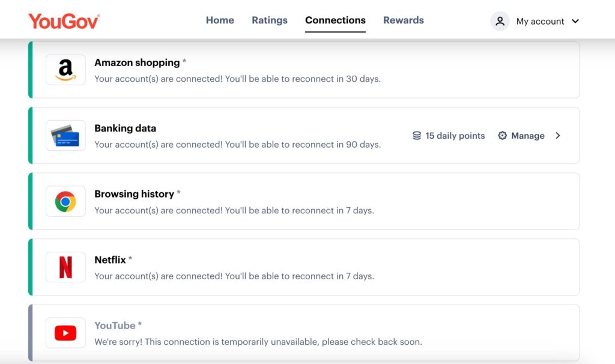Click the Banking data credit card icon
Viewport: 615px width, 364px height.
coord(65,136)
